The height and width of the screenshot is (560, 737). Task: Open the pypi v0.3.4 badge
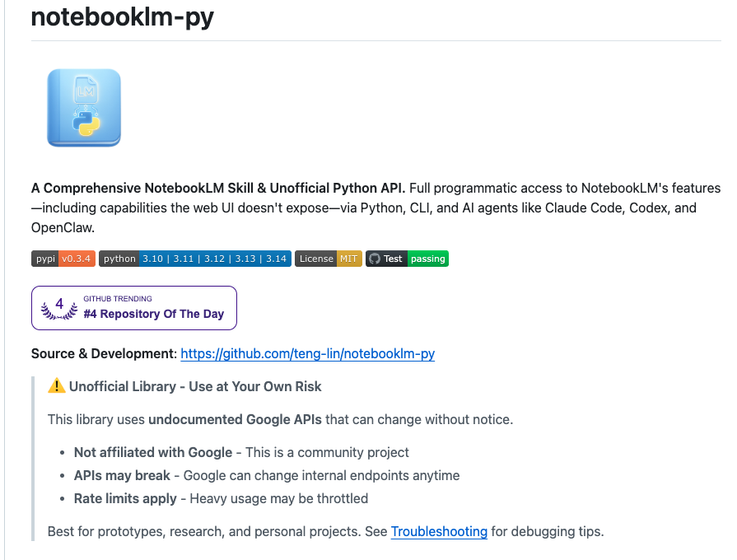pyautogui.click(x=63, y=259)
